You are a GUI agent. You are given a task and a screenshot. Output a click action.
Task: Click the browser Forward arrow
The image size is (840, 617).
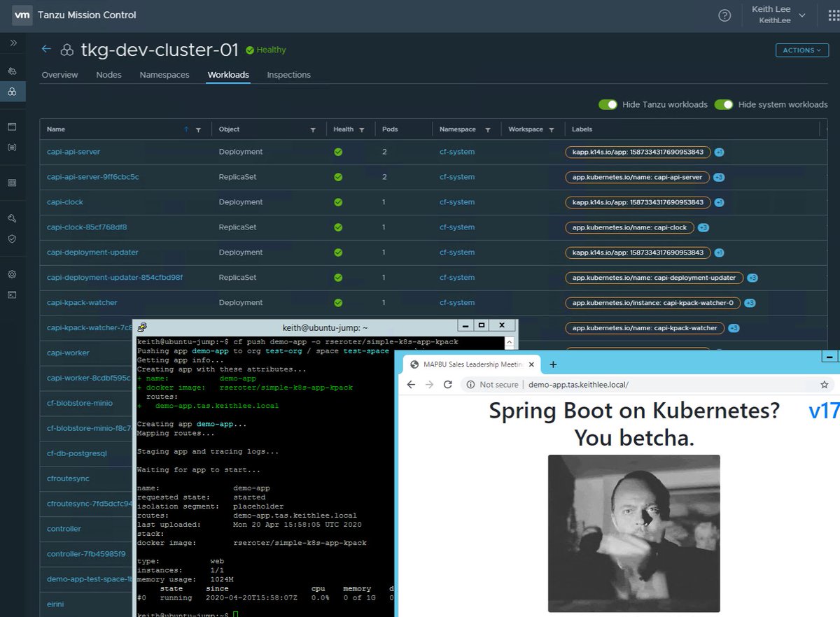point(429,385)
